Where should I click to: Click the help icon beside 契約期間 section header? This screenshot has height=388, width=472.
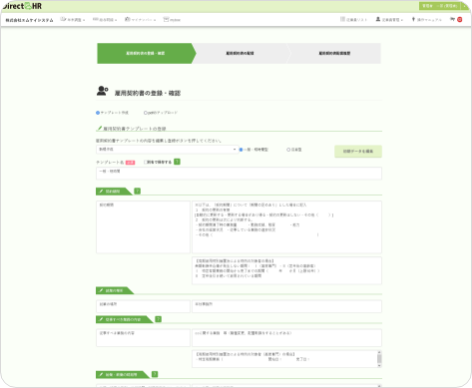pyautogui.click(x=137, y=191)
